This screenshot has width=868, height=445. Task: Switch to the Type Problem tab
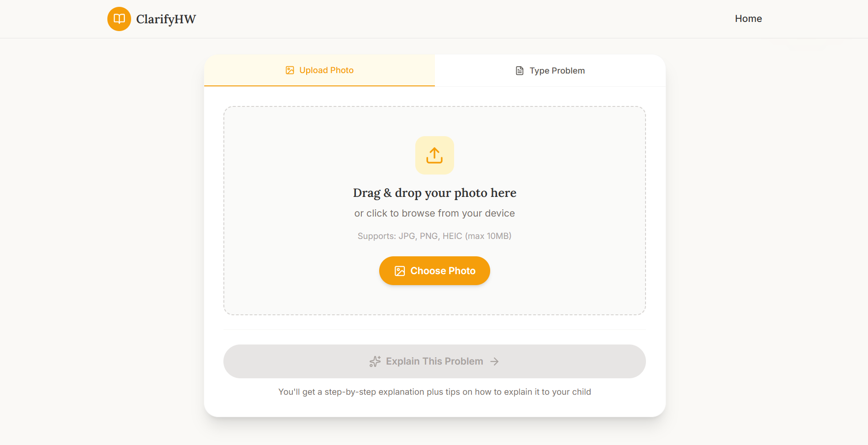click(550, 71)
